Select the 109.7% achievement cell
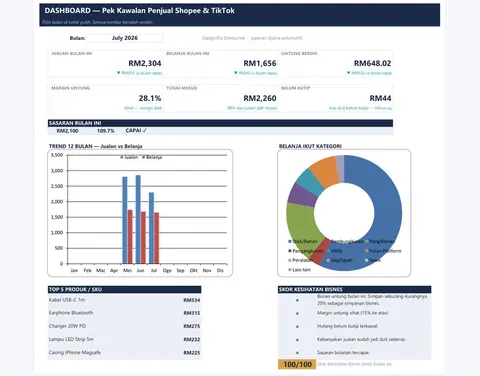The height and width of the screenshot is (376, 480). (106, 131)
